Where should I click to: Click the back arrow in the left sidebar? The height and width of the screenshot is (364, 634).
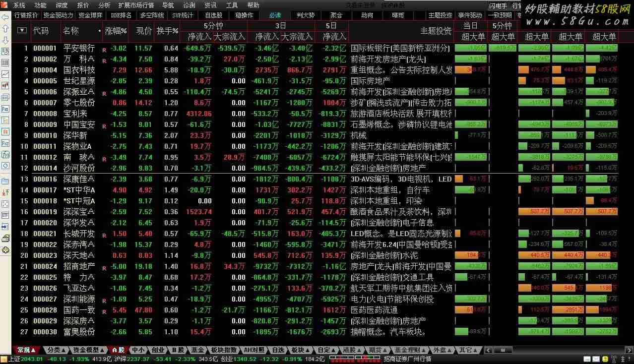(x=5, y=17)
